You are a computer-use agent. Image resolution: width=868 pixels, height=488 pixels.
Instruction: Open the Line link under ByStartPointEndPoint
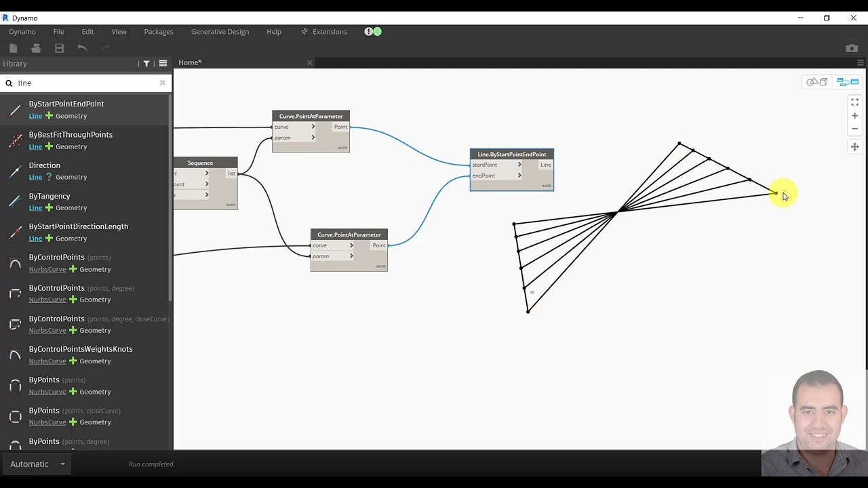point(35,116)
